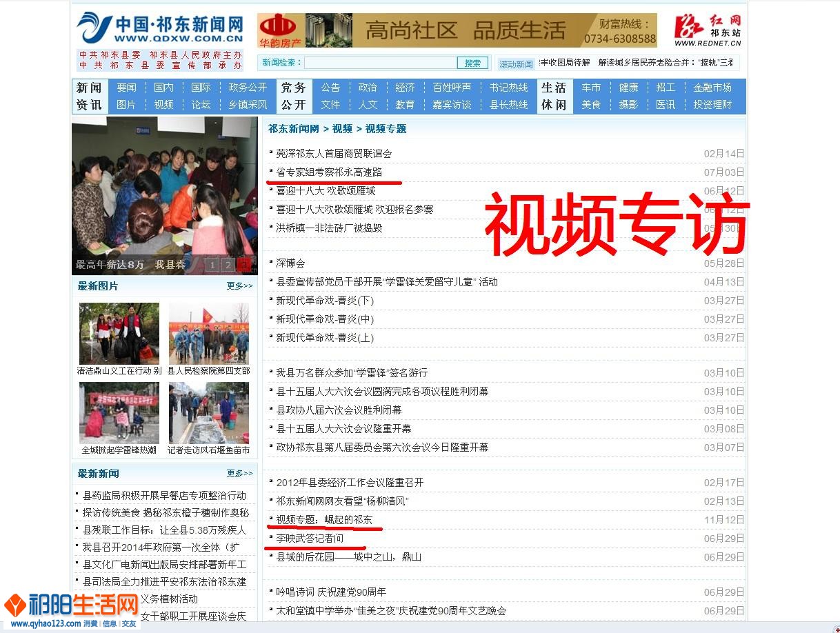Click 更多>> beside 最新新闻
The width and height of the screenshot is (840, 633).
[x=239, y=473]
